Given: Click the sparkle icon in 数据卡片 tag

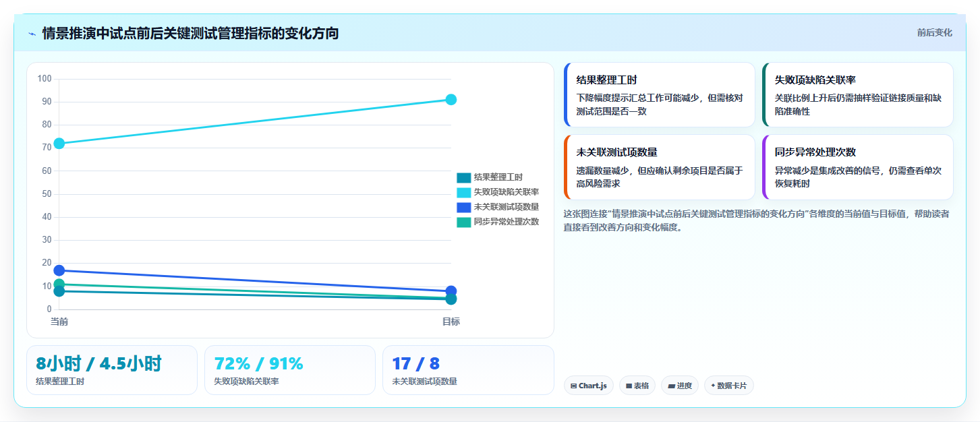Looking at the screenshot, I should pyautogui.click(x=713, y=386).
